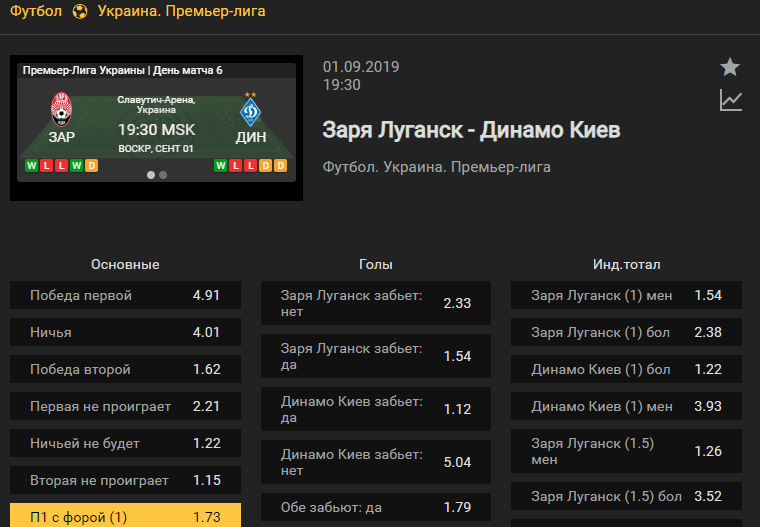Open the Футбол breadcrumb link
This screenshot has height=527, width=760.
coord(36,11)
